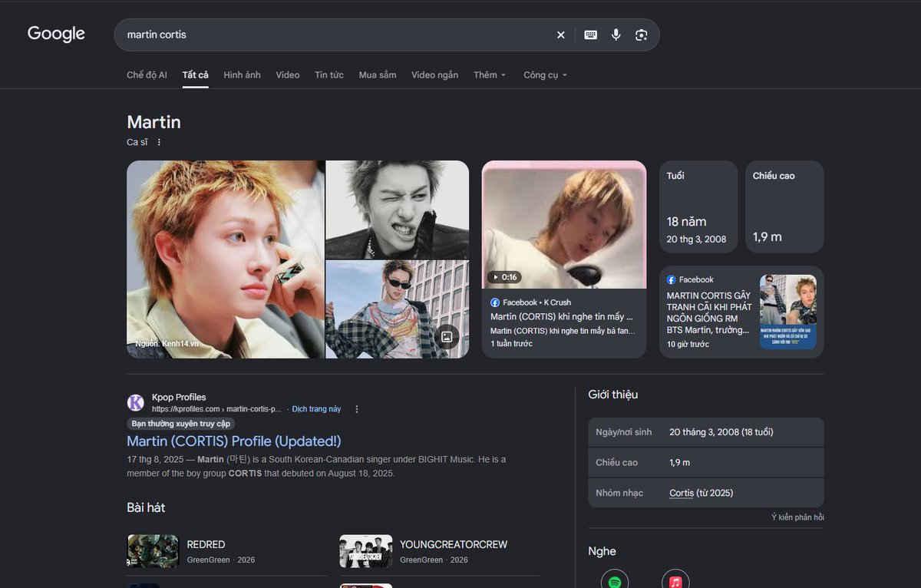Open the Video ngắn tab

tap(434, 74)
